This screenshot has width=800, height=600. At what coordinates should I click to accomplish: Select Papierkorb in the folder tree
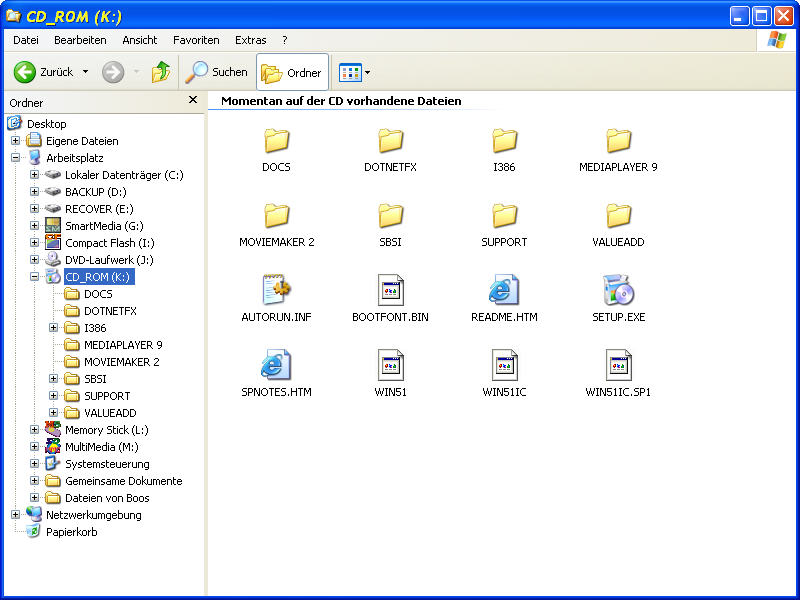click(x=71, y=532)
